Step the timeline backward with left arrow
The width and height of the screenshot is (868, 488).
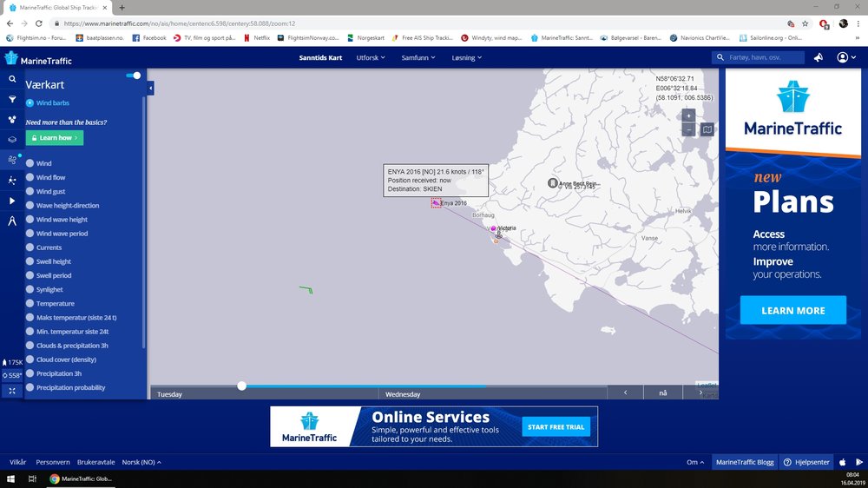(626, 392)
